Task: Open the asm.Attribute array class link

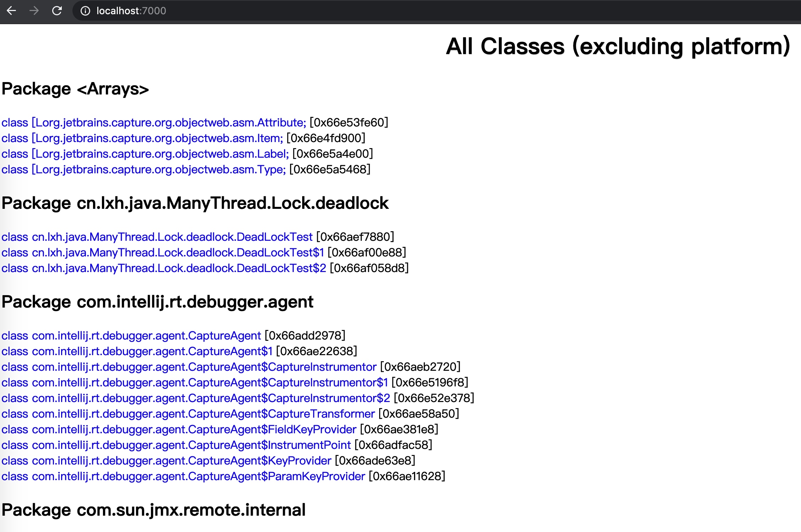Action: 153,123
